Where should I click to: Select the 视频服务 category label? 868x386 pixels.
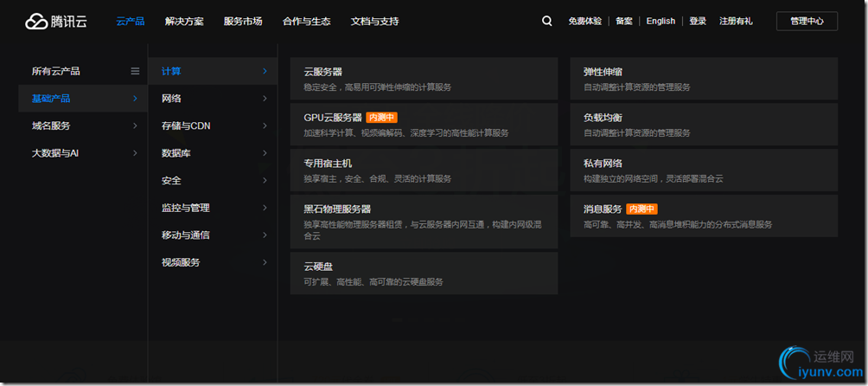(x=181, y=262)
